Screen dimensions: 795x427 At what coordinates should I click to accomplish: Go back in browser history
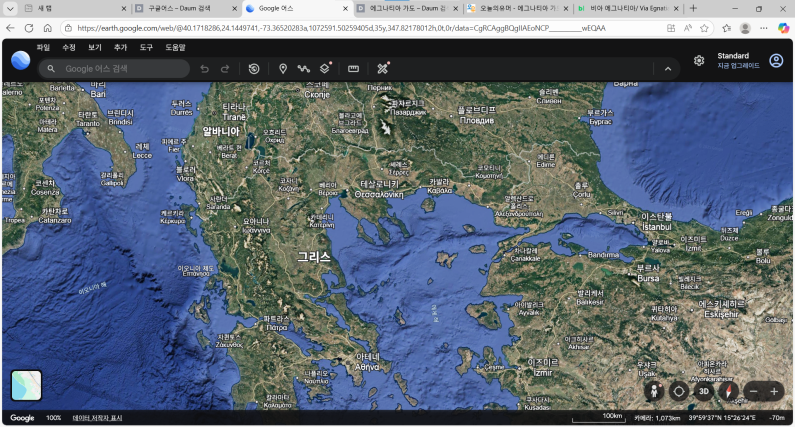point(10,28)
